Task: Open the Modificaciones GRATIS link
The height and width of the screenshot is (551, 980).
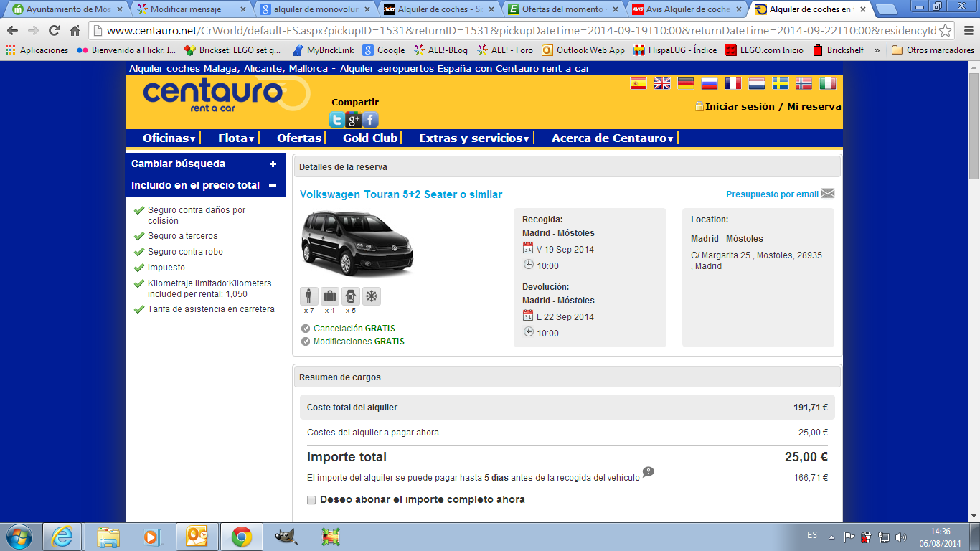Action: pos(359,342)
